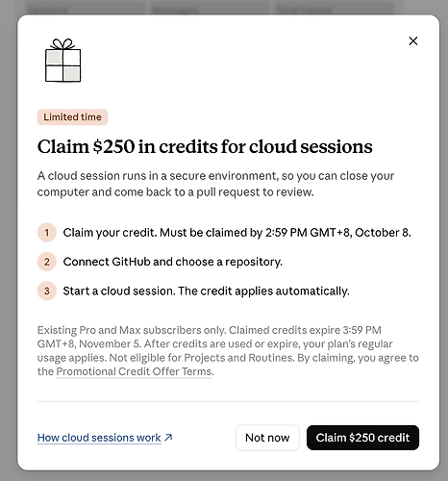Click the step 2 number circle
The width and height of the screenshot is (448, 481).
[x=47, y=262]
